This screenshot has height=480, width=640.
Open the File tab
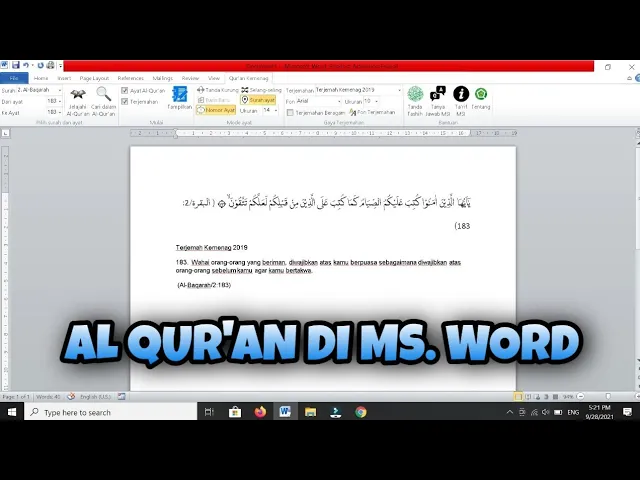[14, 78]
